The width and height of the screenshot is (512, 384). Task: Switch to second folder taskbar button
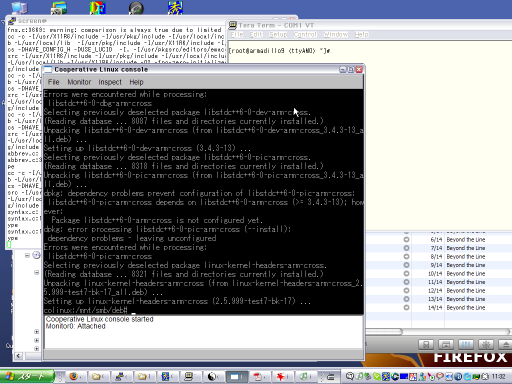tap(144, 377)
